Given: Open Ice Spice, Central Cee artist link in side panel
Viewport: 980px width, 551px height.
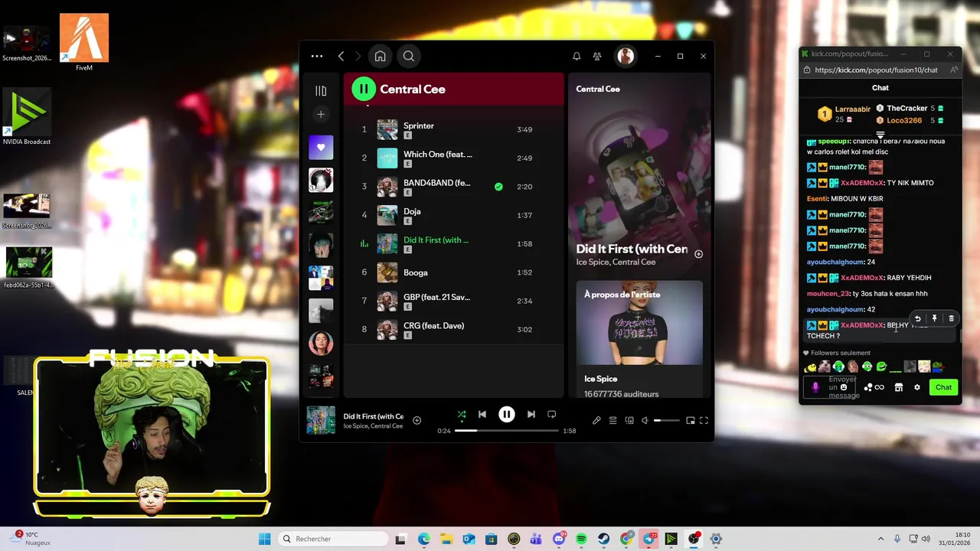Looking at the screenshot, I should 616,262.
